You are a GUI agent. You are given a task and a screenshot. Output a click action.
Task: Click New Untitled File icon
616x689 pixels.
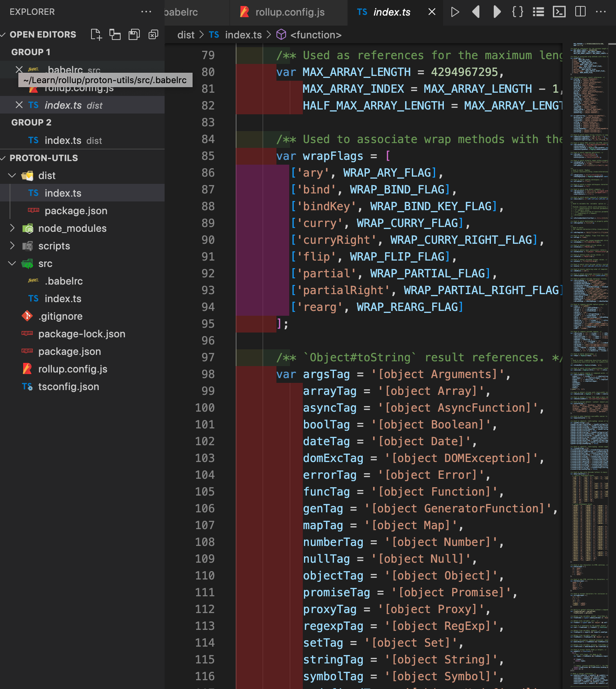[x=96, y=34]
